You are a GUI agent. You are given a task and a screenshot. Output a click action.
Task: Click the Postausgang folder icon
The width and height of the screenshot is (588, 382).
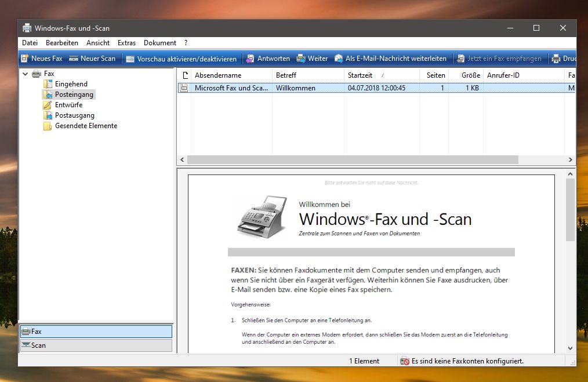coord(48,115)
